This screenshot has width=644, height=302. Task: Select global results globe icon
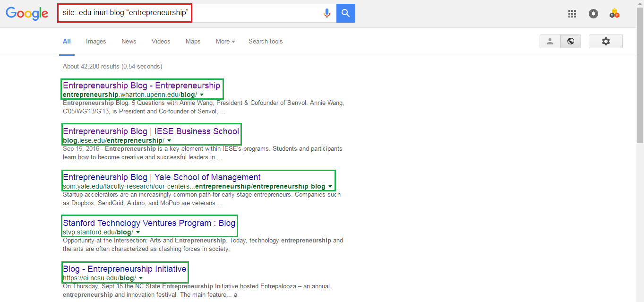[x=571, y=41]
